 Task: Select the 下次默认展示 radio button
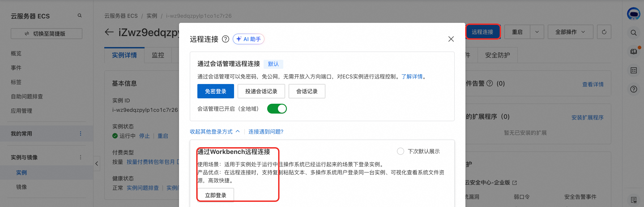pos(401,151)
